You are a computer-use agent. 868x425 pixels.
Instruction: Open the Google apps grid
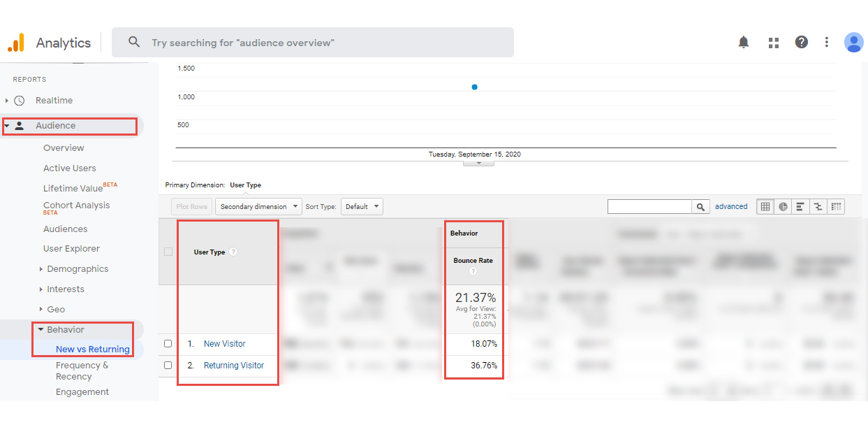[x=773, y=43]
